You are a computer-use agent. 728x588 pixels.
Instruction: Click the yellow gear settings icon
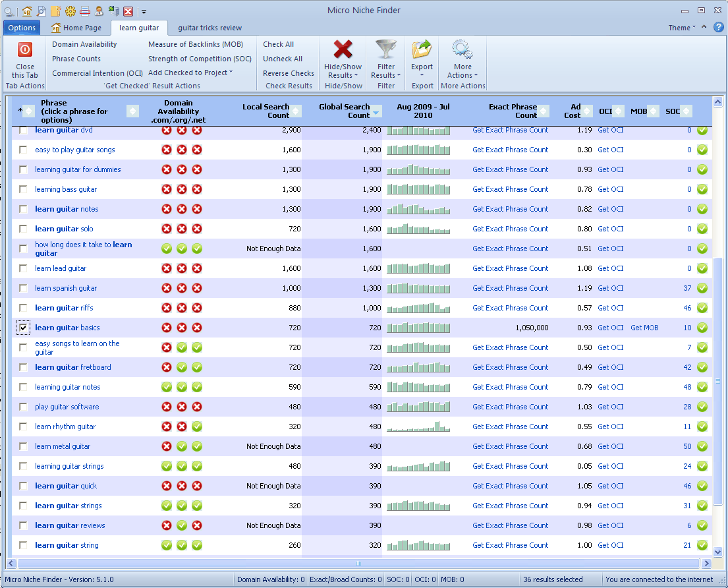click(x=70, y=11)
